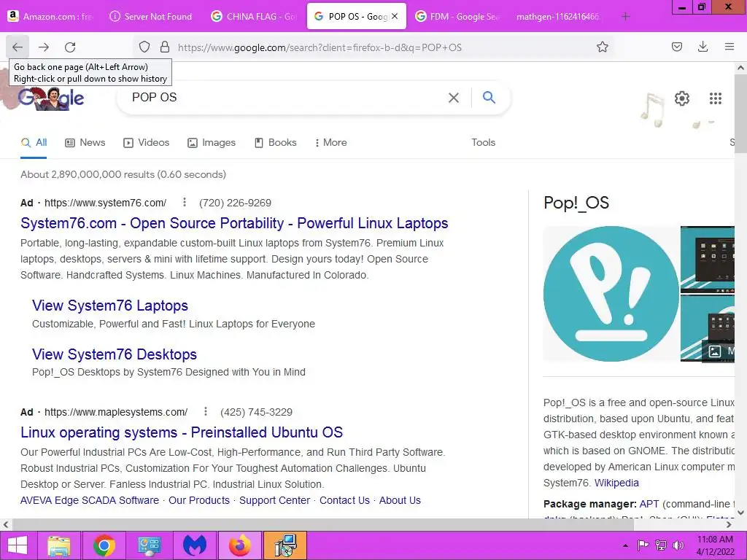Open the installer taskbar icon

click(285, 545)
